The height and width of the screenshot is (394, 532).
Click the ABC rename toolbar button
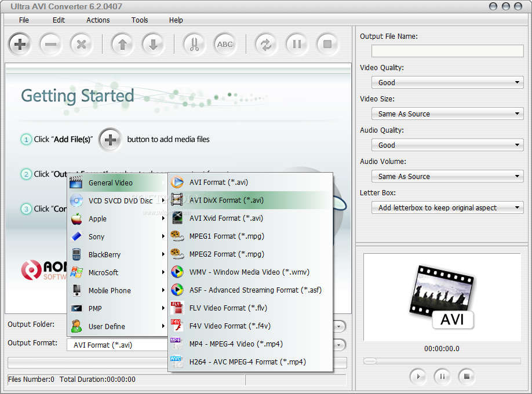225,44
